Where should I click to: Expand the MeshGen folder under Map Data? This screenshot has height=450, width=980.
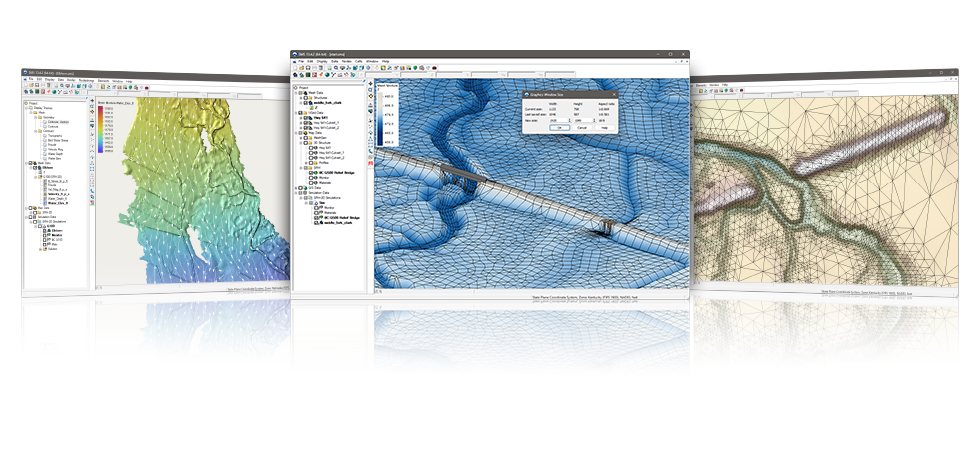301,138
